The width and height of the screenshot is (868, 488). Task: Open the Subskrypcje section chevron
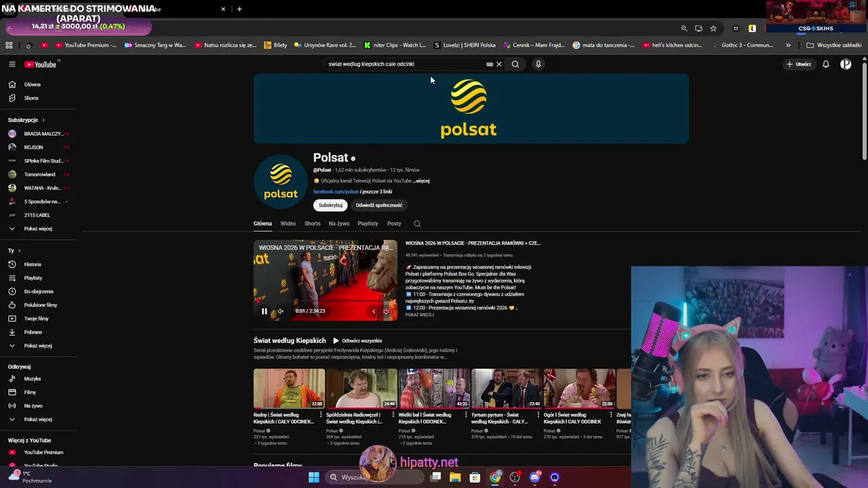coord(43,120)
